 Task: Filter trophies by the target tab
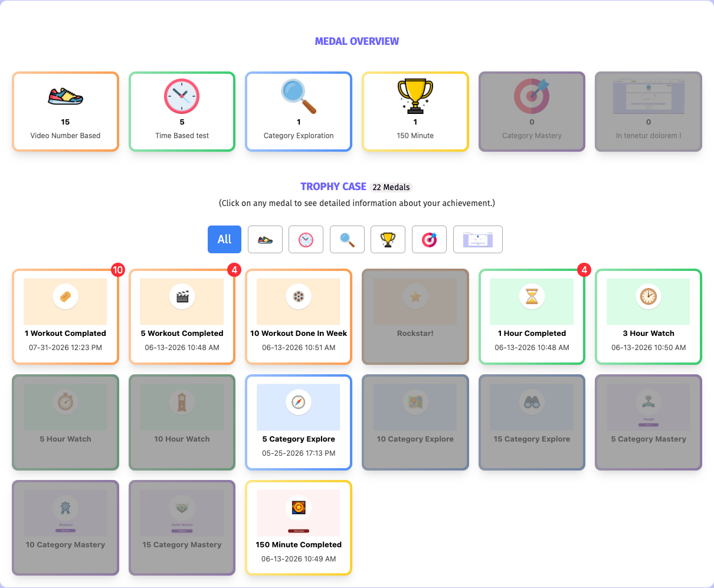pos(429,239)
